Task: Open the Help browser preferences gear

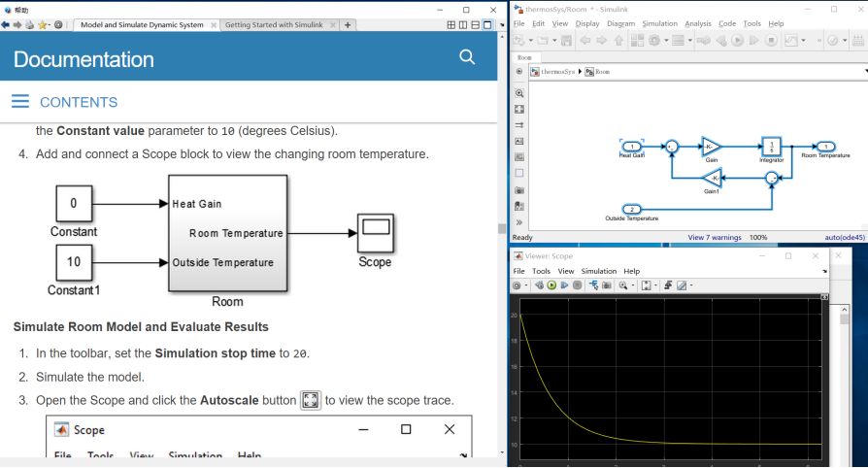Action: (58, 25)
